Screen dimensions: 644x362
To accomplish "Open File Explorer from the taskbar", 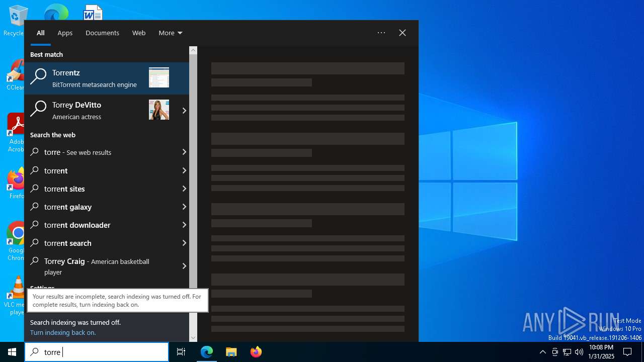I will point(231,352).
